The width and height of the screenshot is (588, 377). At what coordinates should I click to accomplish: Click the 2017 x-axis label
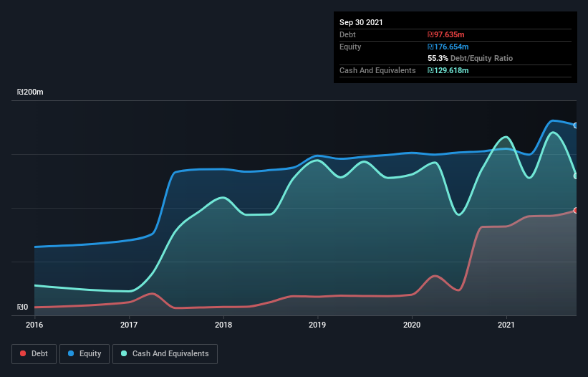(129, 325)
